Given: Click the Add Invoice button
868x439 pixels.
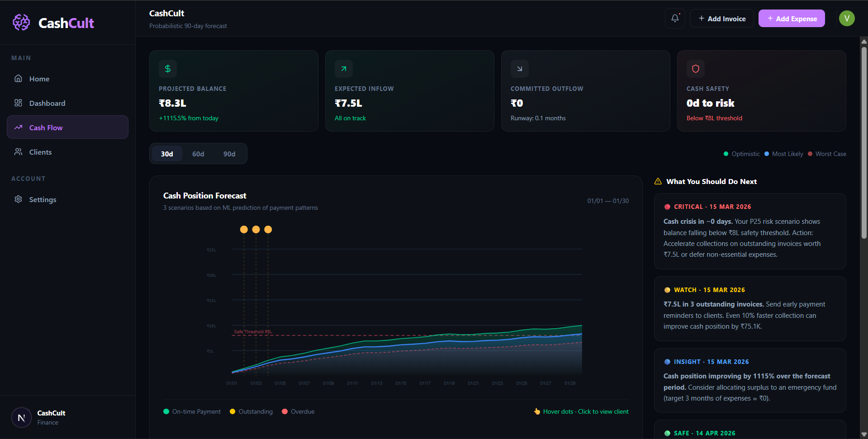Looking at the screenshot, I should [722, 19].
